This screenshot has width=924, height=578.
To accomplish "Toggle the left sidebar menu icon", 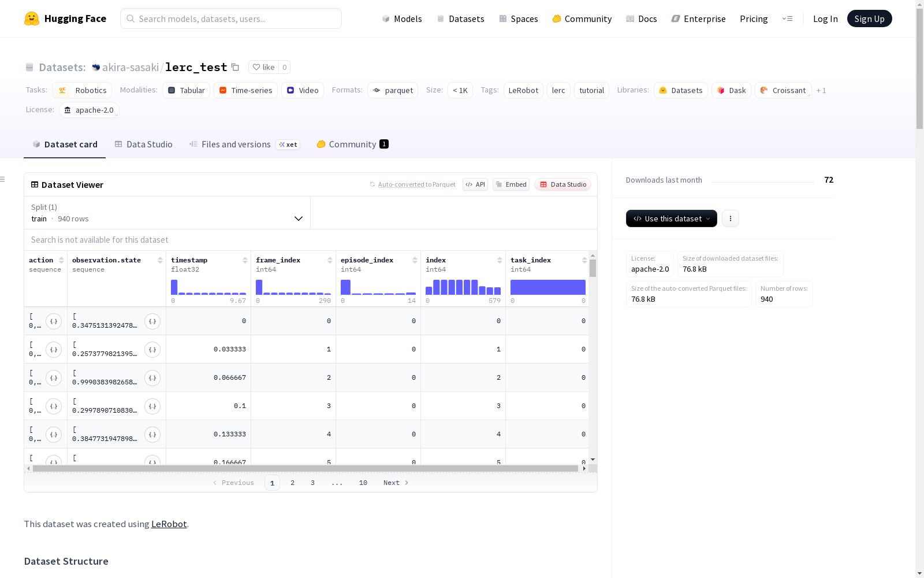I will click(2, 179).
